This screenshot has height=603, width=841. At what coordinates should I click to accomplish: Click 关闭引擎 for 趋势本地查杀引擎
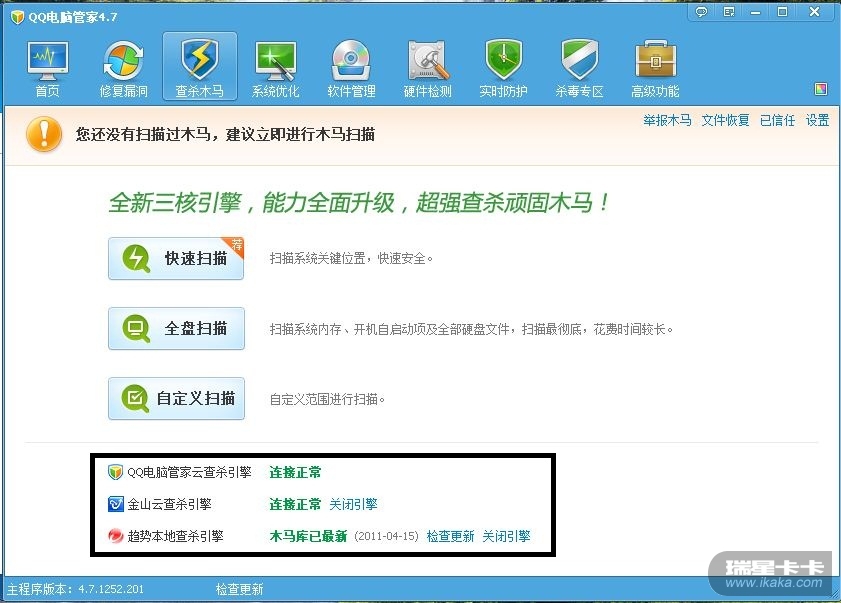click(x=506, y=536)
